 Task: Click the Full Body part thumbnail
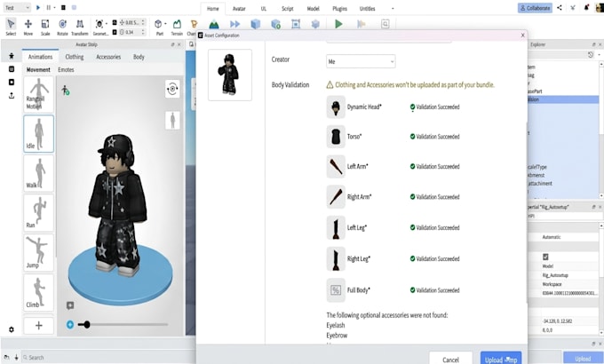336,290
